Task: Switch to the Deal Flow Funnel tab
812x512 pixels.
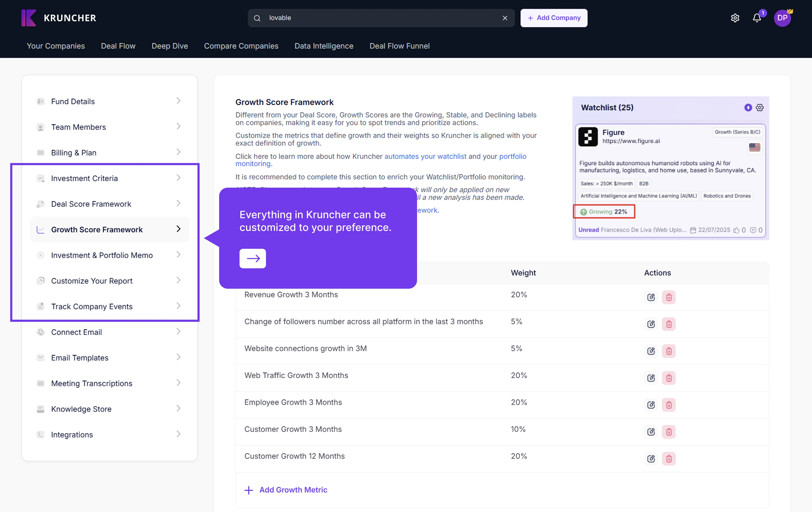Action: coord(399,46)
